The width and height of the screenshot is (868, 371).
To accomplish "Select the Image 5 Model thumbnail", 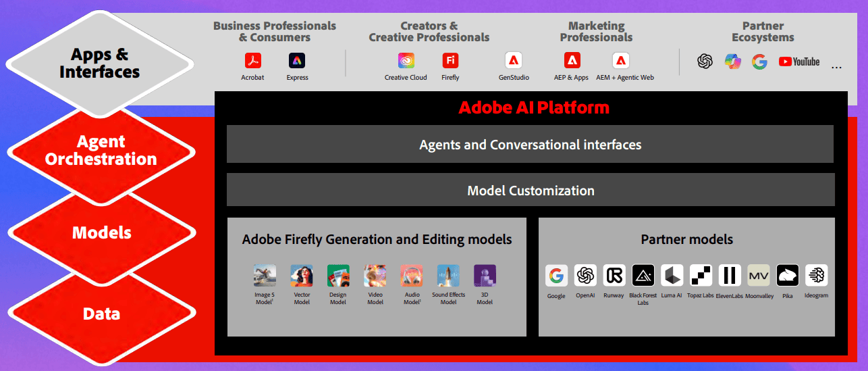I will click(x=265, y=276).
